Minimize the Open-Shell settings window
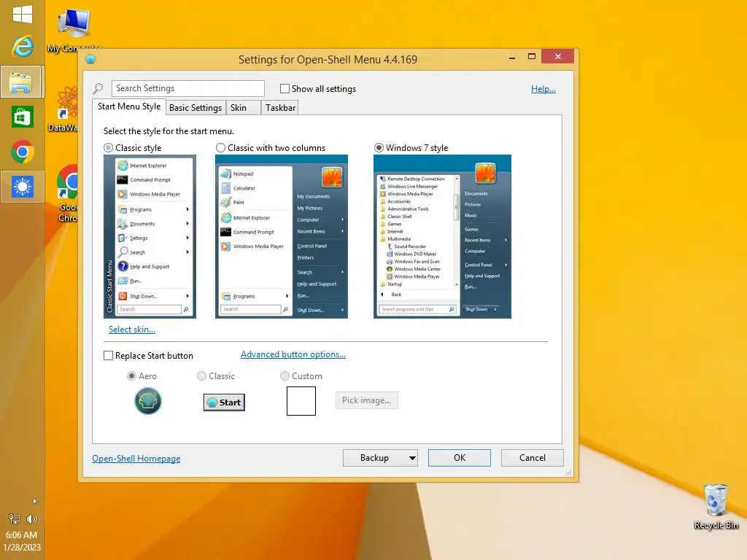 (512, 57)
